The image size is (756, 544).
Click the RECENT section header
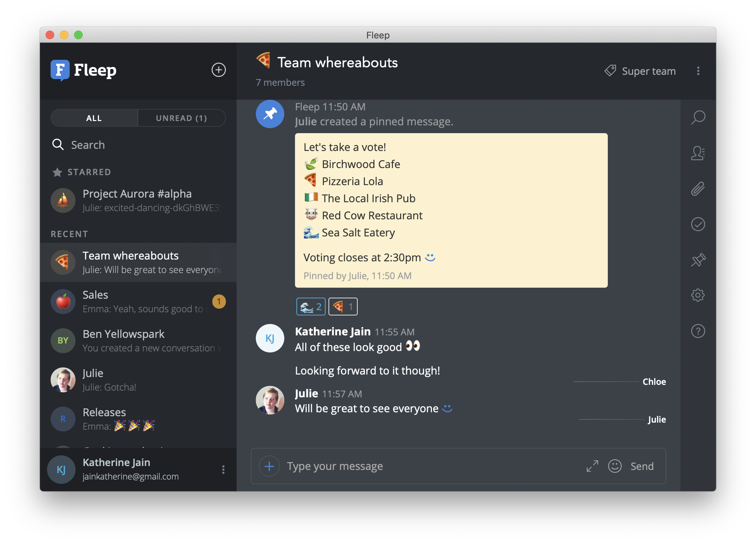(x=69, y=234)
